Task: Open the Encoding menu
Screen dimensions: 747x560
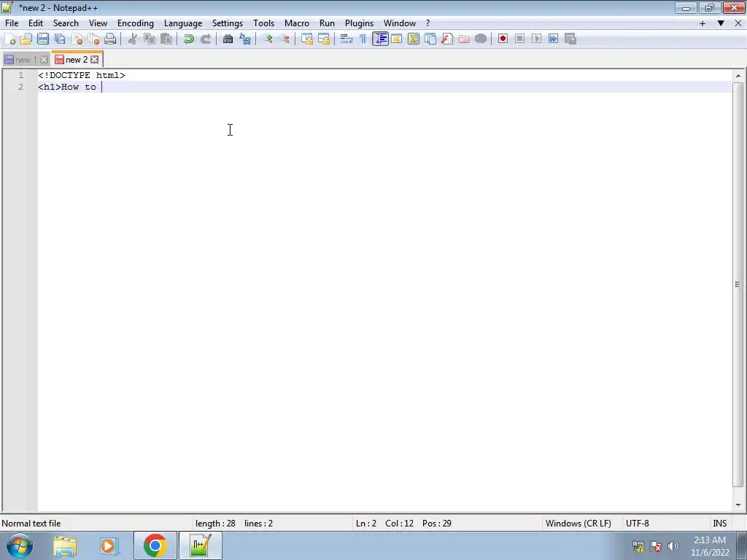Action: [x=136, y=23]
